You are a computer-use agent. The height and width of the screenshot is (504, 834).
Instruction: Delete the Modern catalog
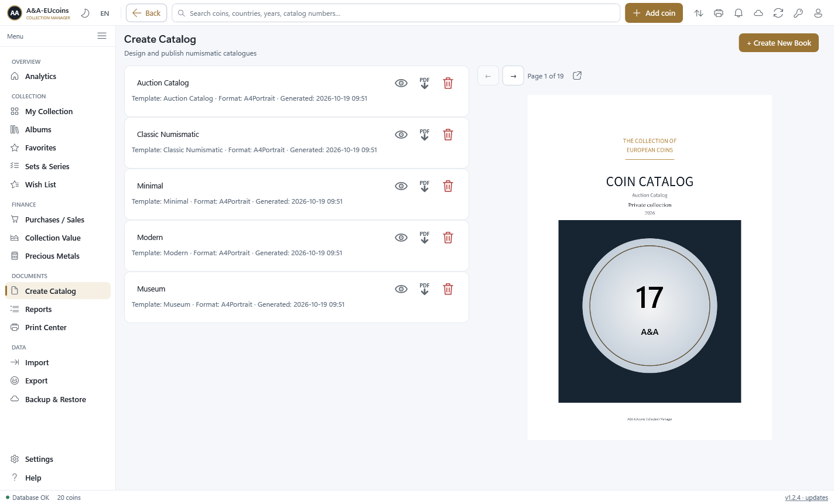[x=448, y=238]
